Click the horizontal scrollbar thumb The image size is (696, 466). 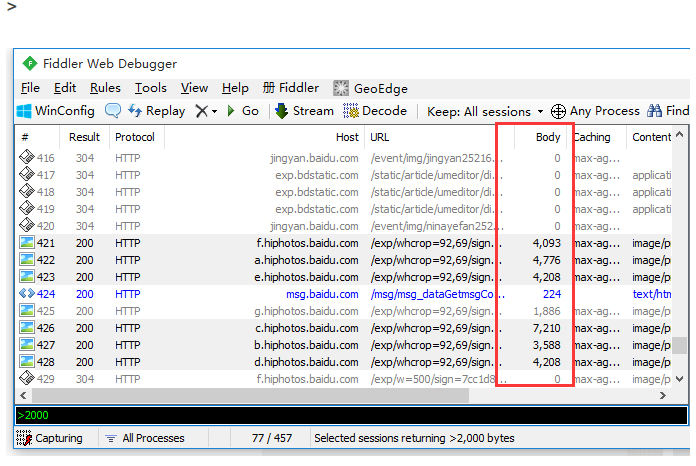point(250,395)
